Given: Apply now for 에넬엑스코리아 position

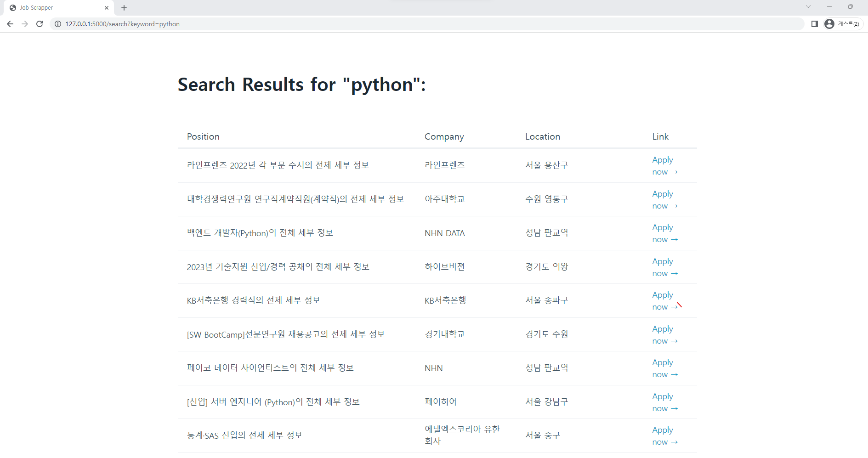Looking at the screenshot, I should (665, 436).
